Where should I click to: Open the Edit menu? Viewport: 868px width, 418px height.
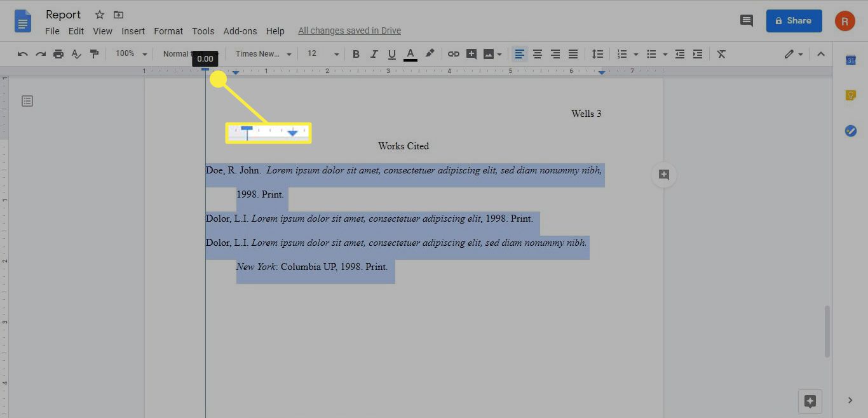[76, 30]
